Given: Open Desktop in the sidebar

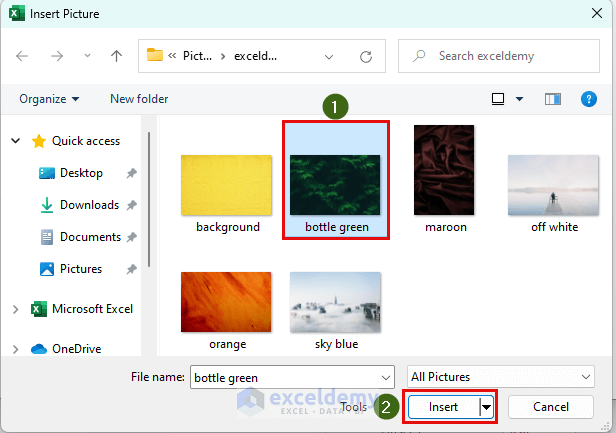Looking at the screenshot, I should (x=81, y=173).
